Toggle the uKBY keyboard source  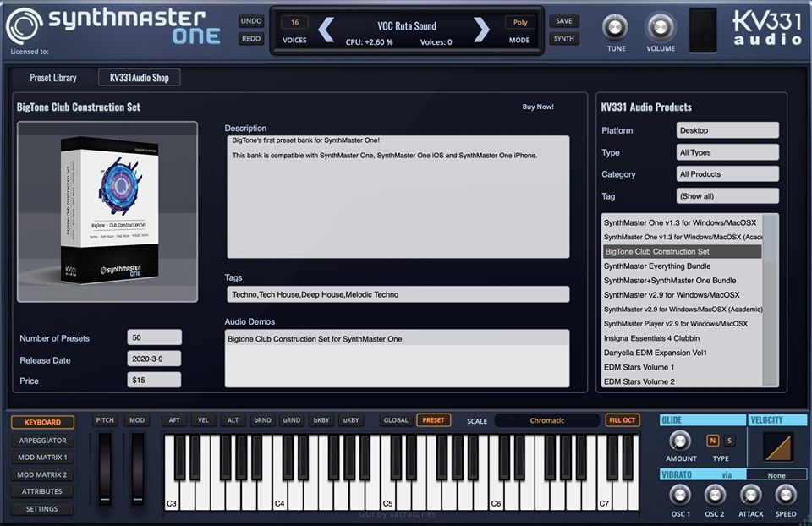pos(350,419)
